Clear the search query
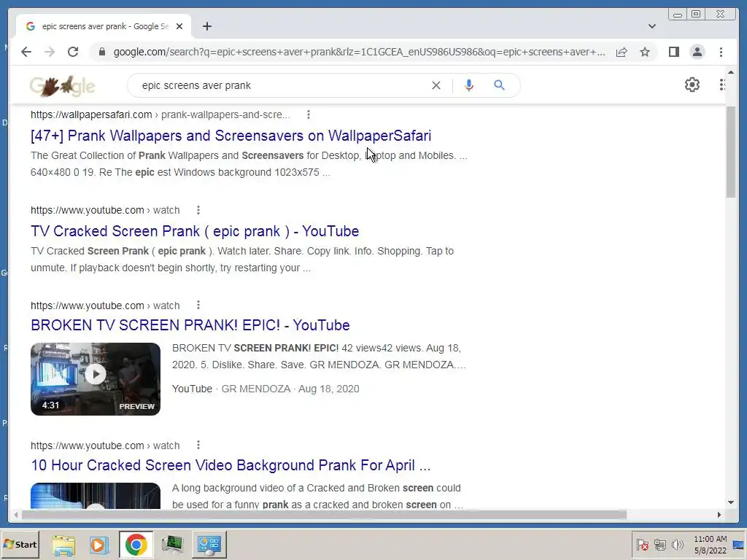 [x=436, y=85]
